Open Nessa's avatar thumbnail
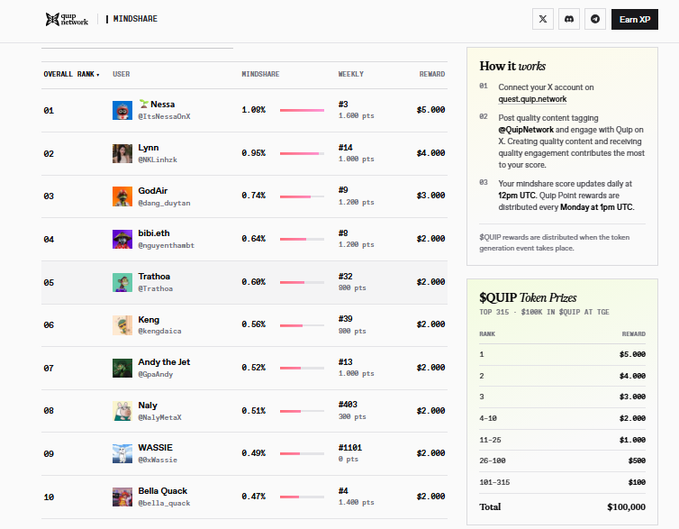 click(122, 110)
